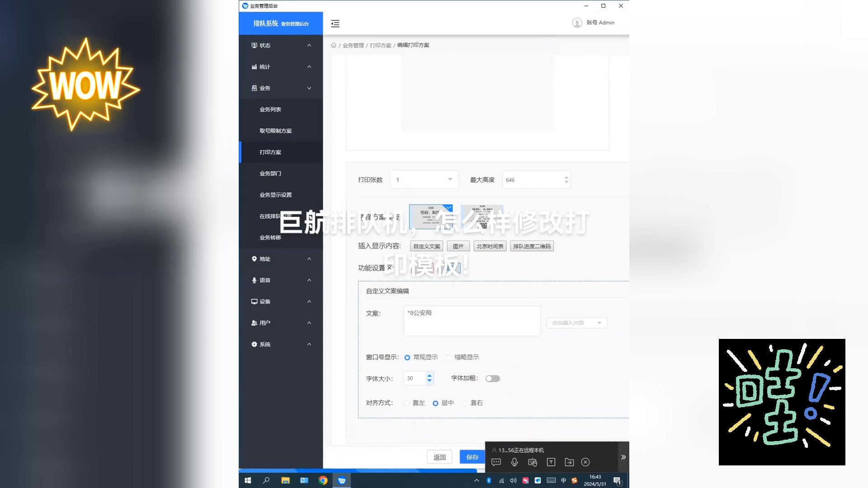Click the file transfer folder icon in remote panel
The height and width of the screenshot is (488, 868).
point(569,462)
